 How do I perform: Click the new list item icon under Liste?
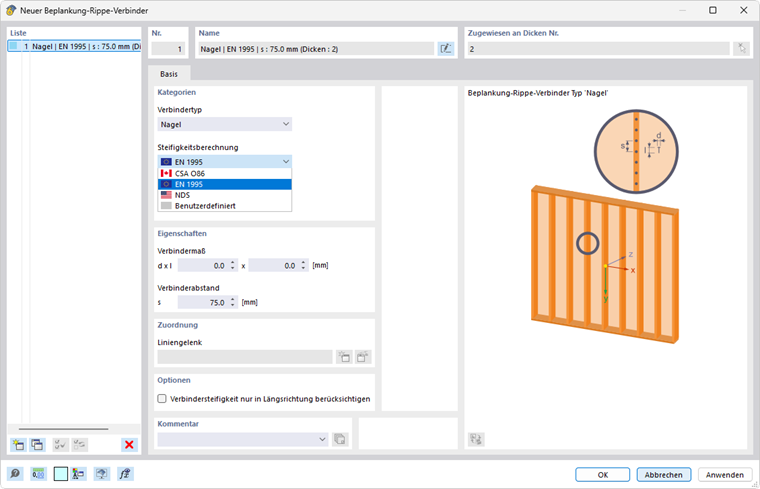[18, 444]
